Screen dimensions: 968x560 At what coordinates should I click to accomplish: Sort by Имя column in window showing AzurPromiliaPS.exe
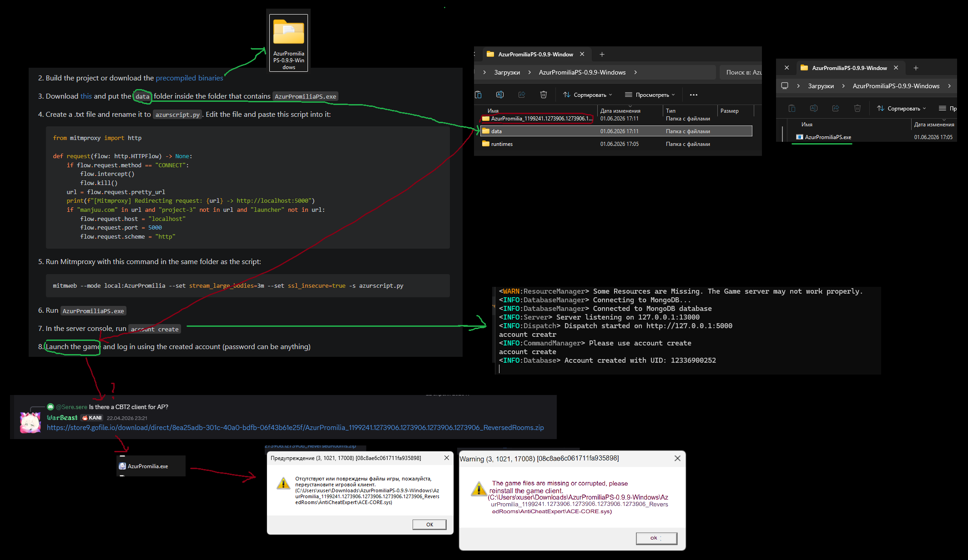tap(807, 124)
